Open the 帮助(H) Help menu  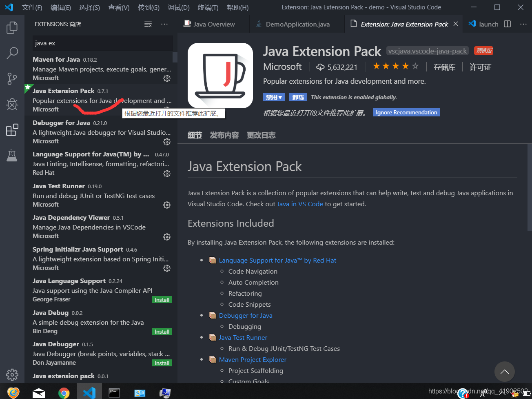(x=237, y=7)
